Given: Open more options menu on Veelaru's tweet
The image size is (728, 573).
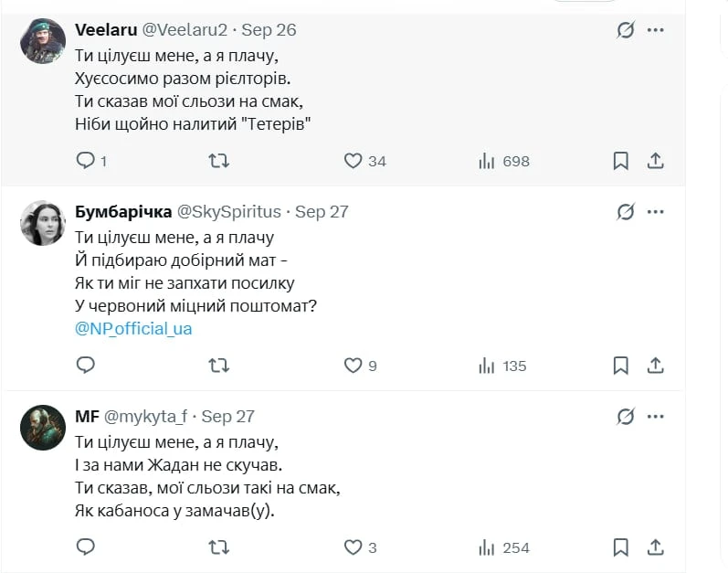Looking at the screenshot, I should coord(655,30).
